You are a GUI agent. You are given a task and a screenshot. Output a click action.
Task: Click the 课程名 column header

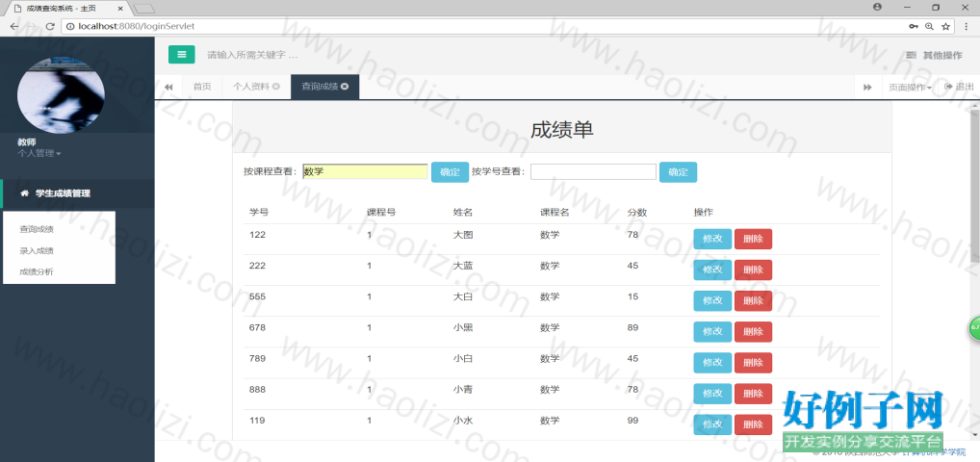tap(555, 213)
